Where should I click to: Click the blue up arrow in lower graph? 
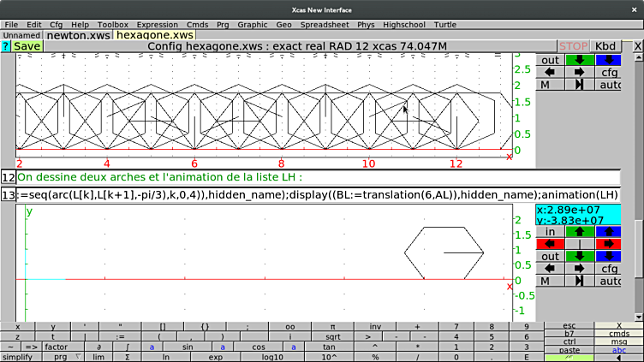[x=609, y=232]
